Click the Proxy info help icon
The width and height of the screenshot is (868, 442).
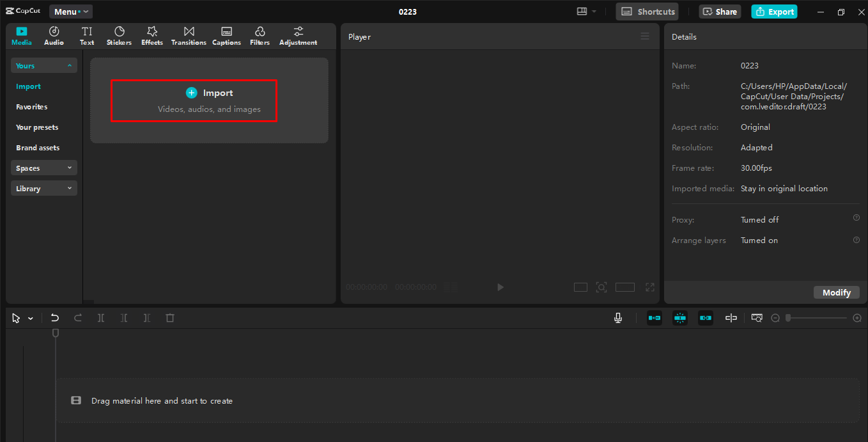(856, 217)
